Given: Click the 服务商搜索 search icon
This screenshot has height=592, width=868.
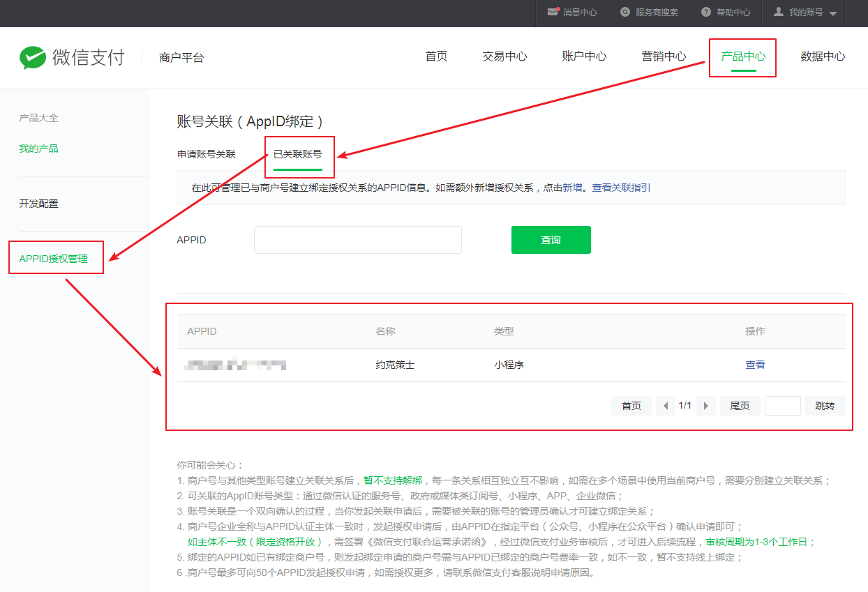Looking at the screenshot, I should click(625, 12).
